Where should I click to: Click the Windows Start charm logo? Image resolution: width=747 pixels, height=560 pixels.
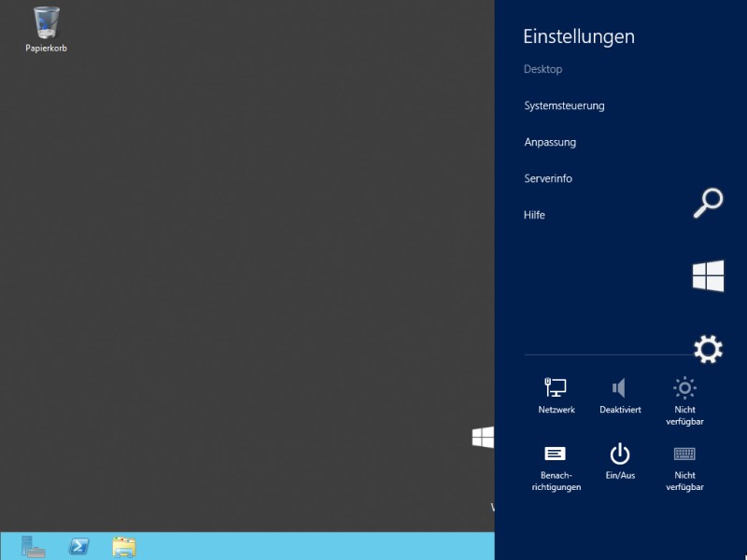coord(709,275)
